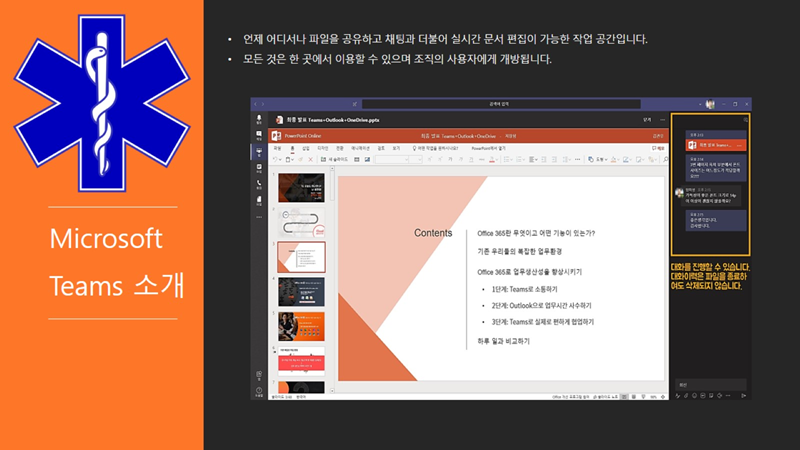Open the Transitions ribbon tab

(x=340, y=148)
